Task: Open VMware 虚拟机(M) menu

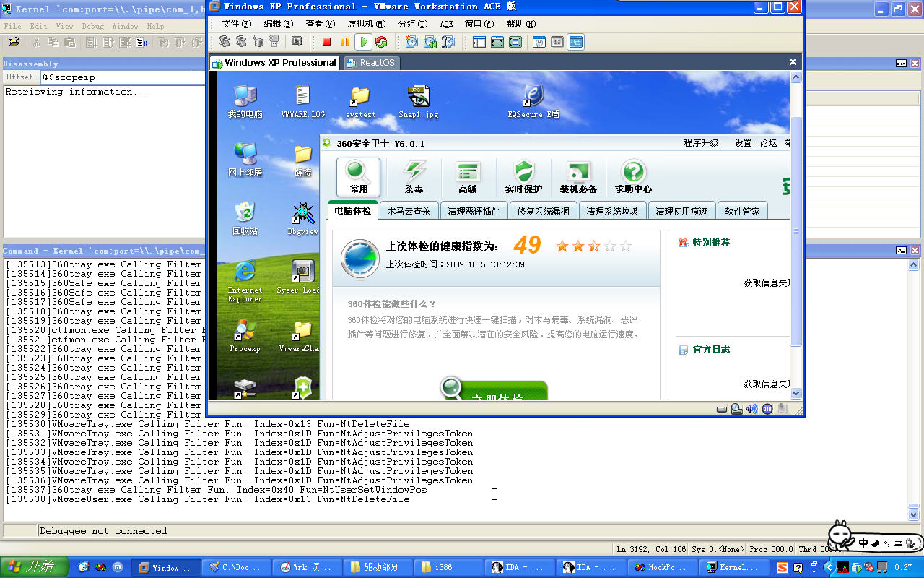Action: coord(366,24)
